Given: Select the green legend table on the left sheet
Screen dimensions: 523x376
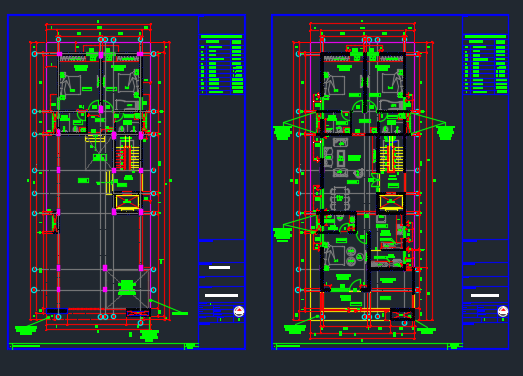Looking at the screenshot, I should click(221, 64).
